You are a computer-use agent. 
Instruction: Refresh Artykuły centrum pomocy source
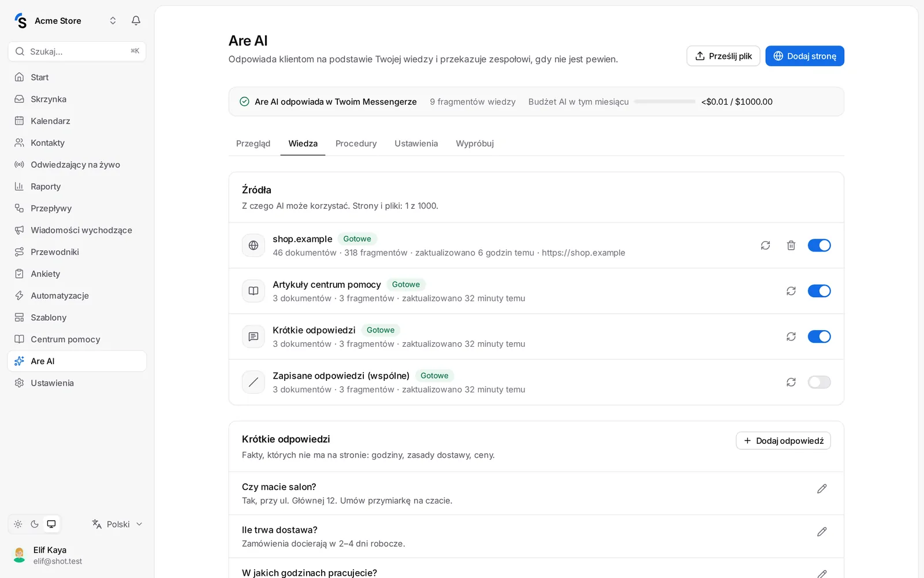pos(791,291)
